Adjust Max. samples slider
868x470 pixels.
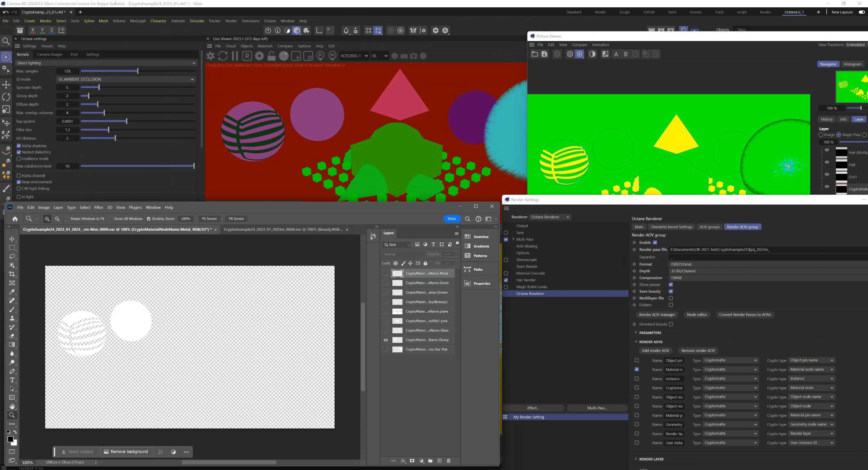tap(138, 71)
